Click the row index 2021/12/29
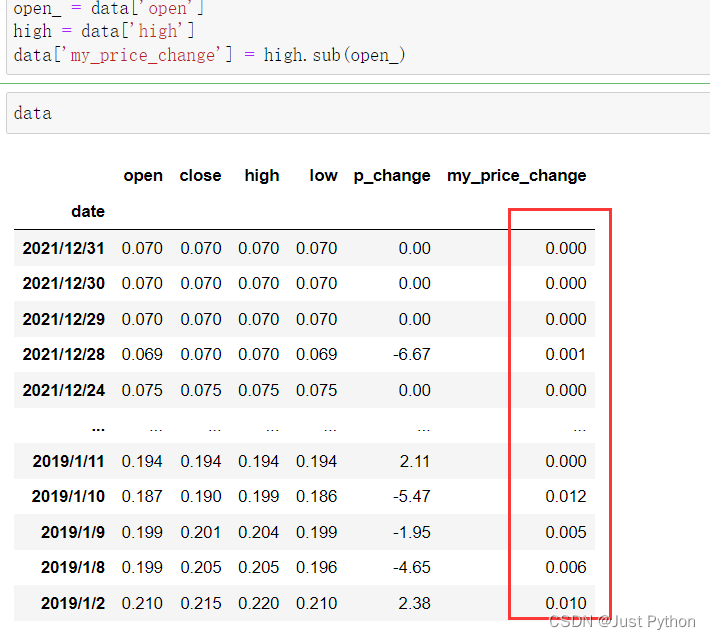The height and width of the screenshot is (640, 710). click(63, 319)
